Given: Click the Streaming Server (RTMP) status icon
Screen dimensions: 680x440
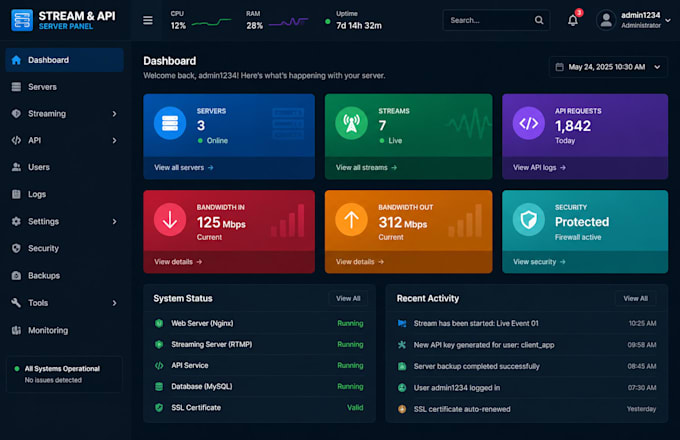Looking at the screenshot, I should point(159,344).
